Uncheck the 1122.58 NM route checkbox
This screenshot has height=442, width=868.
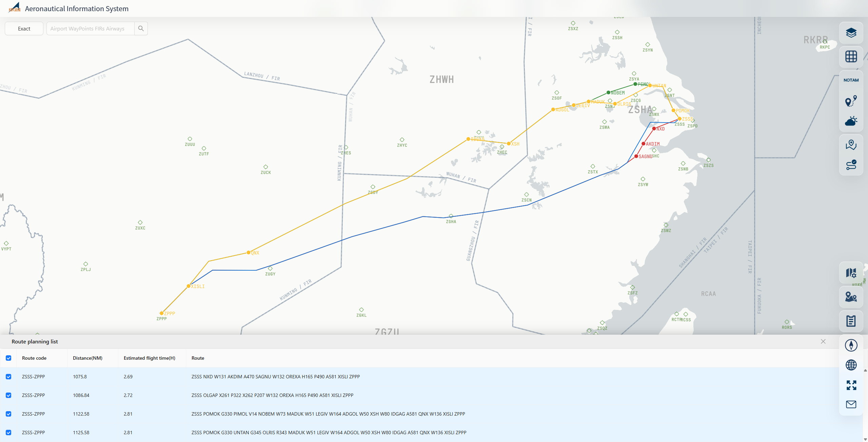point(8,414)
